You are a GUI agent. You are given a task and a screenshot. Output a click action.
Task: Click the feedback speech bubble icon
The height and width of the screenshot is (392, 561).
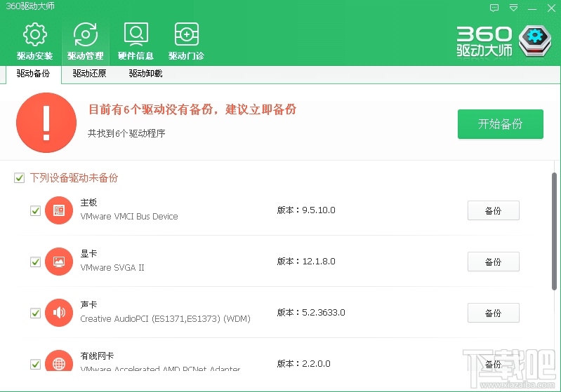(x=494, y=8)
